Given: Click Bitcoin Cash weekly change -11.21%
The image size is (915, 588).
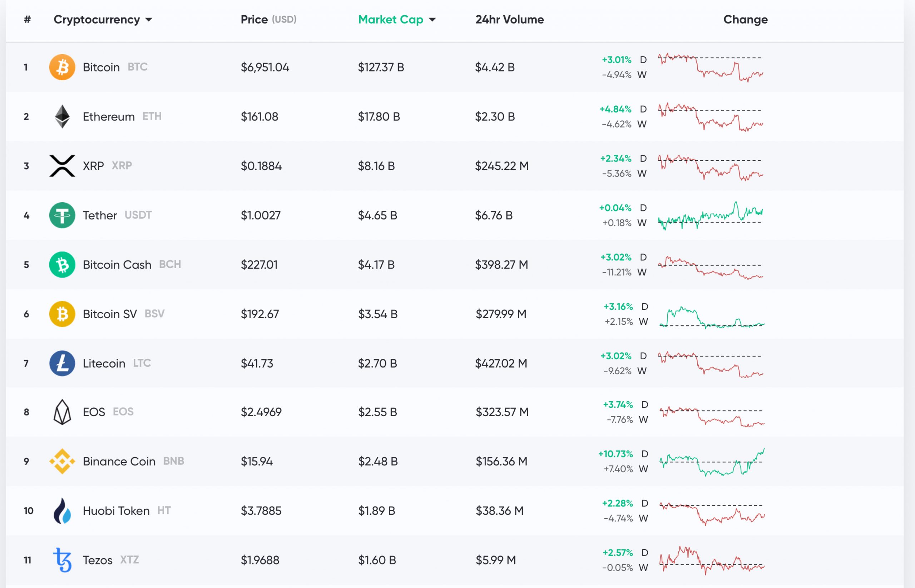Looking at the screenshot, I should 617,272.
